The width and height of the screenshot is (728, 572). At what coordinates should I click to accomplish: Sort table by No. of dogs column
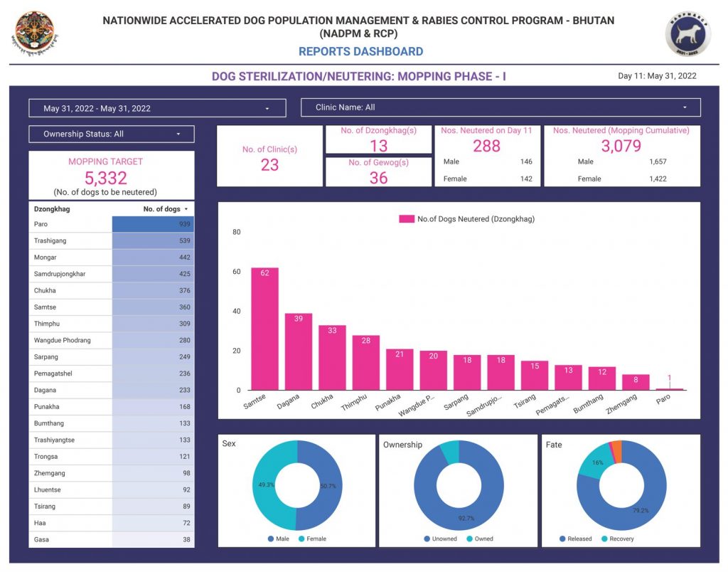point(166,209)
